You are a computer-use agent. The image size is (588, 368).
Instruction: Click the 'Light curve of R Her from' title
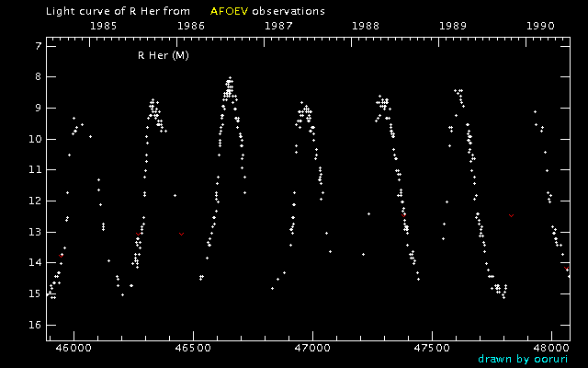coord(106,11)
